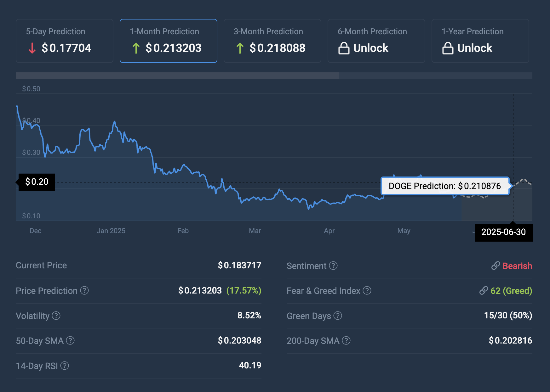Click the DOGE Prediction tooltip
550x392 pixels.
pos(445,186)
